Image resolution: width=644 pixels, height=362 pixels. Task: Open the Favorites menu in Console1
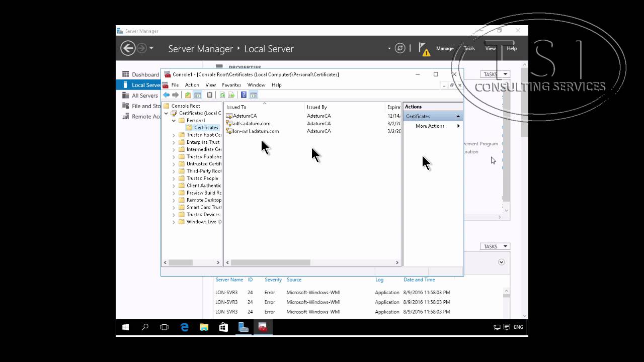231,85
